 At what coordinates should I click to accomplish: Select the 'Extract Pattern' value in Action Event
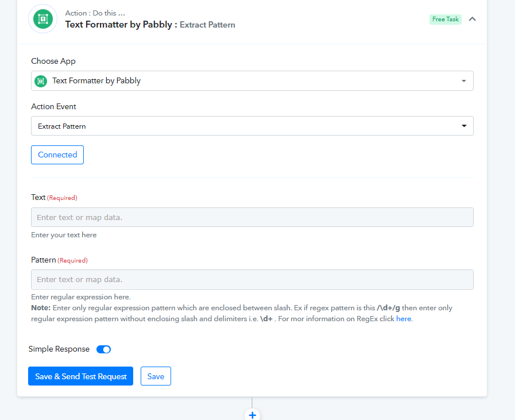(x=62, y=126)
